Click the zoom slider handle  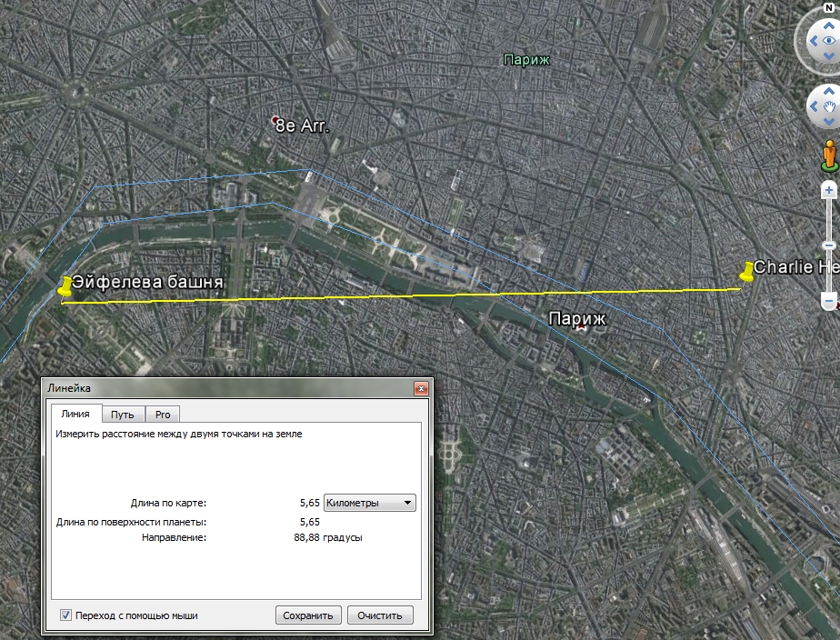tap(829, 245)
